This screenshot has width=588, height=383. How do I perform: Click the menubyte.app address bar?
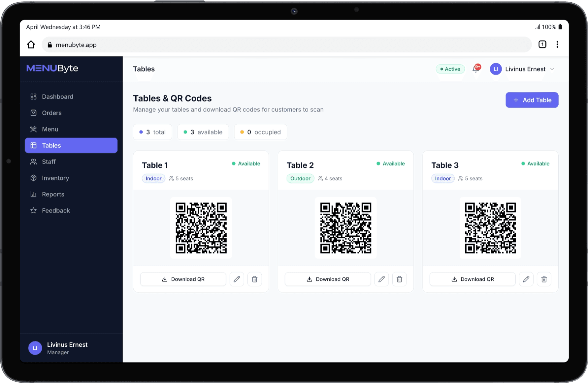[286, 44]
